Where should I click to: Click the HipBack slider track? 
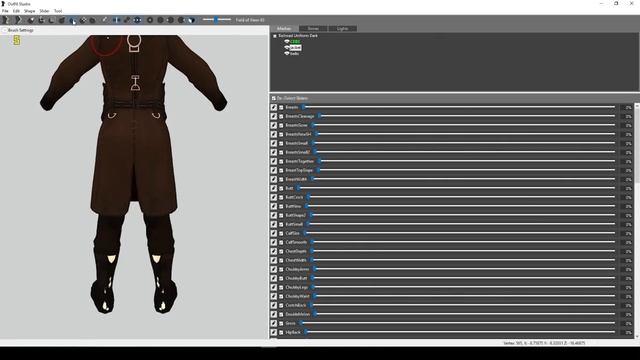tap(460, 332)
